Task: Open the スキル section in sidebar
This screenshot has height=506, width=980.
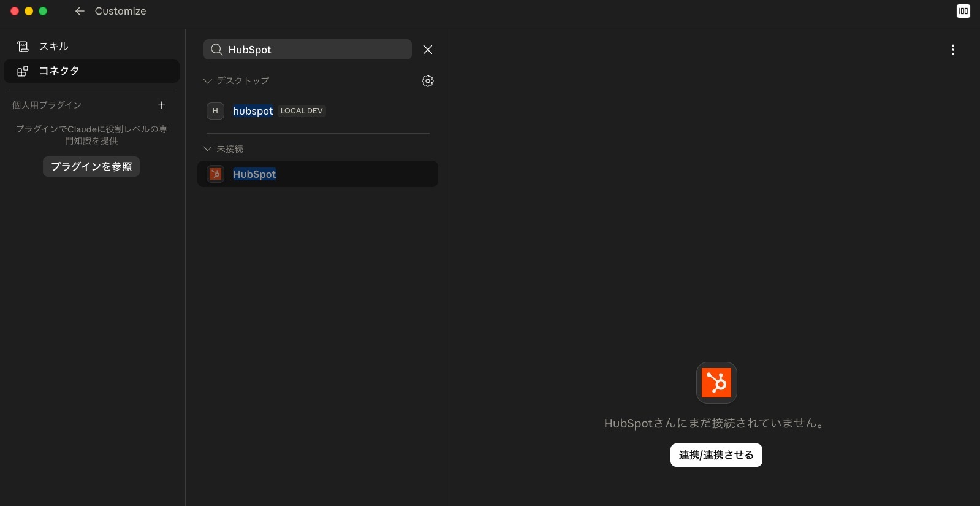Action: pyautogui.click(x=91, y=47)
